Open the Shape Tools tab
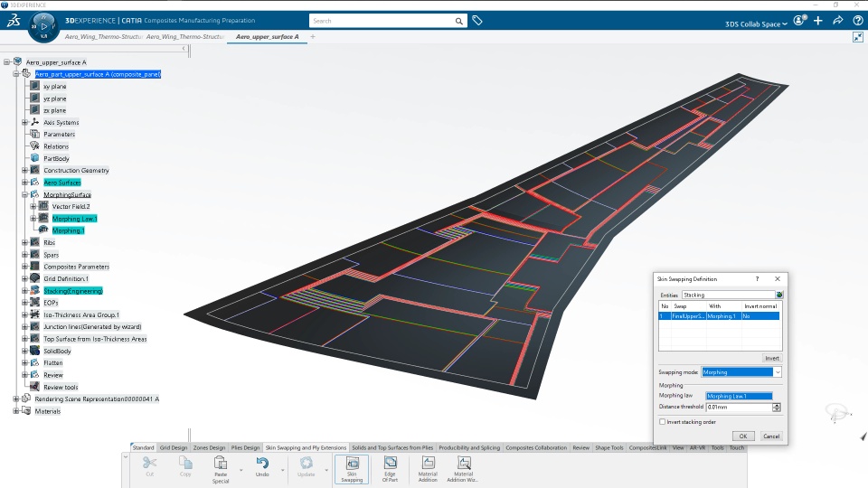Viewport: 868px width, 488px height. 609,447
